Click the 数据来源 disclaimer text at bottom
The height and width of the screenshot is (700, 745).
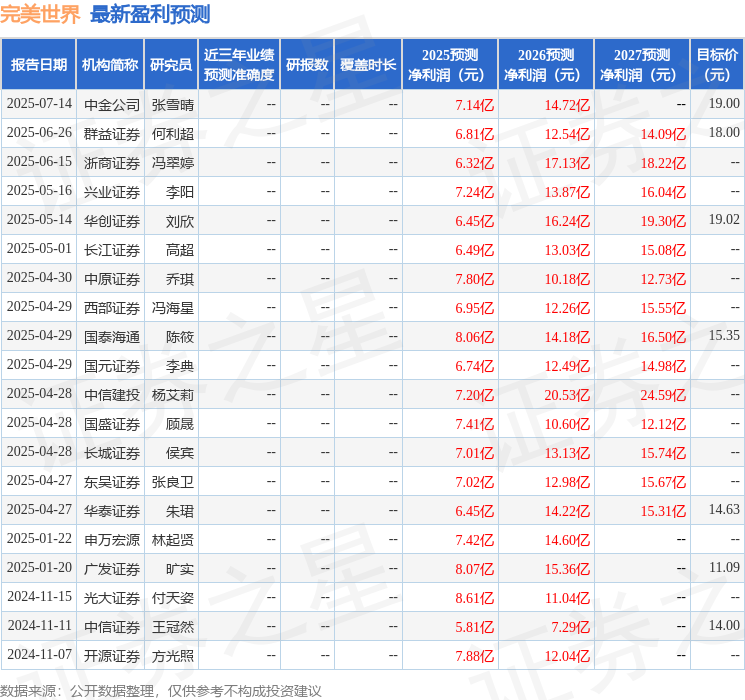coord(161,690)
